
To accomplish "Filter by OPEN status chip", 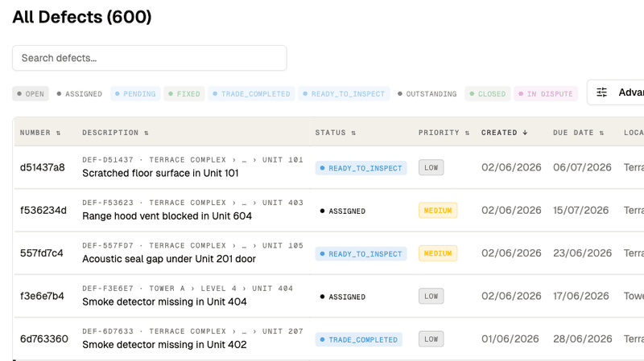I will click(31, 94).
